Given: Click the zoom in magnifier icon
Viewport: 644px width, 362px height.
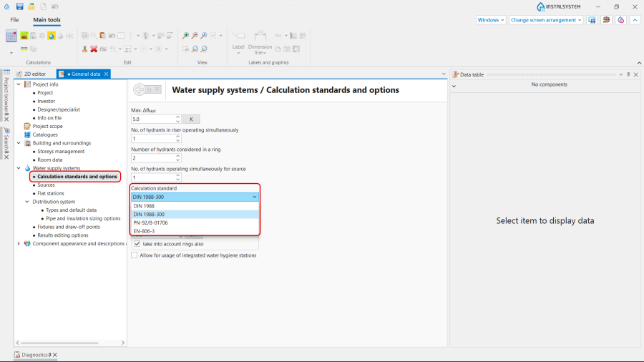Looking at the screenshot, I should [185, 35].
